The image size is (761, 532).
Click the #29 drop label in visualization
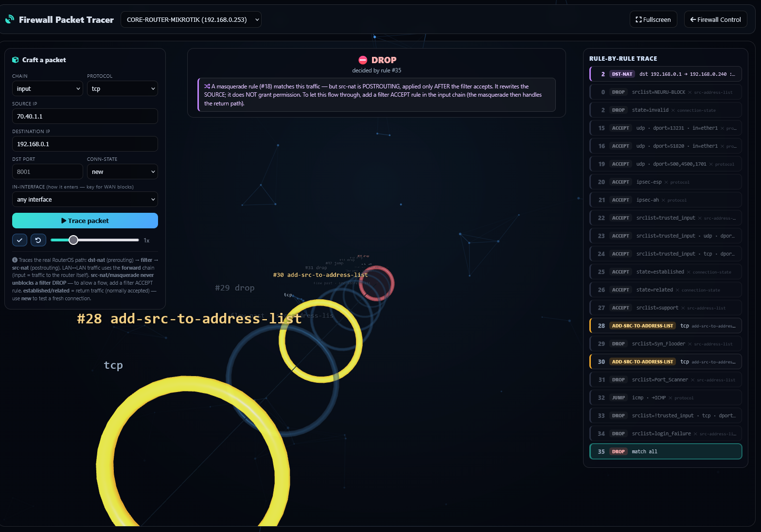coord(235,288)
